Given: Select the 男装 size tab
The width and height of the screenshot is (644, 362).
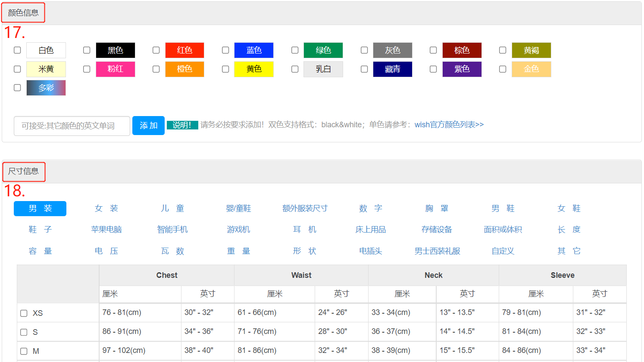Looking at the screenshot, I should click(x=40, y=208).
